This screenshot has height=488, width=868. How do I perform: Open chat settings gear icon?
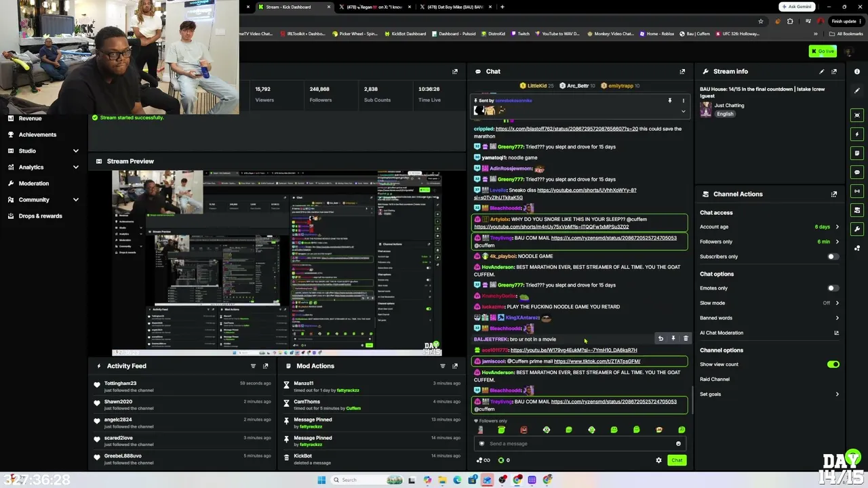(x=658, y=460)
